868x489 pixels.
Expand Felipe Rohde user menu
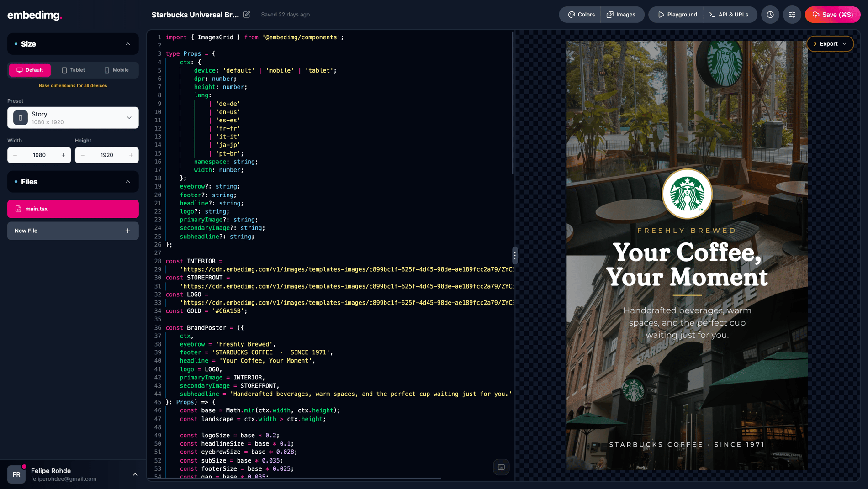click(135, 474)
